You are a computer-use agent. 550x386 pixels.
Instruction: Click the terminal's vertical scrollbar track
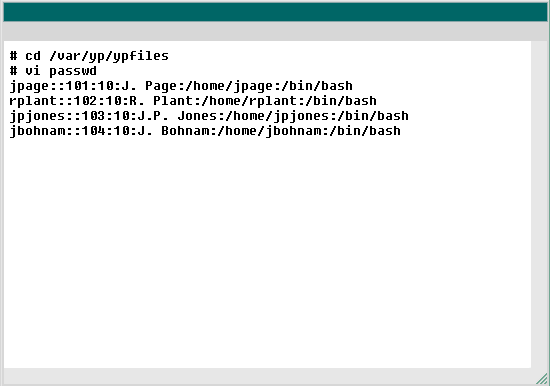point(539,205)
